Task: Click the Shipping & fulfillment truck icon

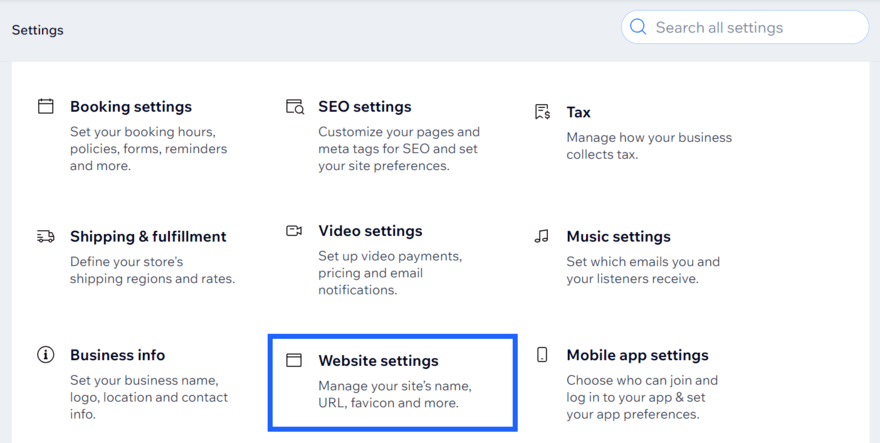Action: point(45,236)
